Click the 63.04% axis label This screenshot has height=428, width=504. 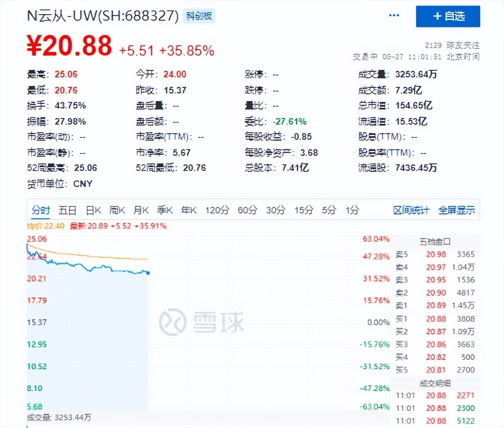(376, 239)
